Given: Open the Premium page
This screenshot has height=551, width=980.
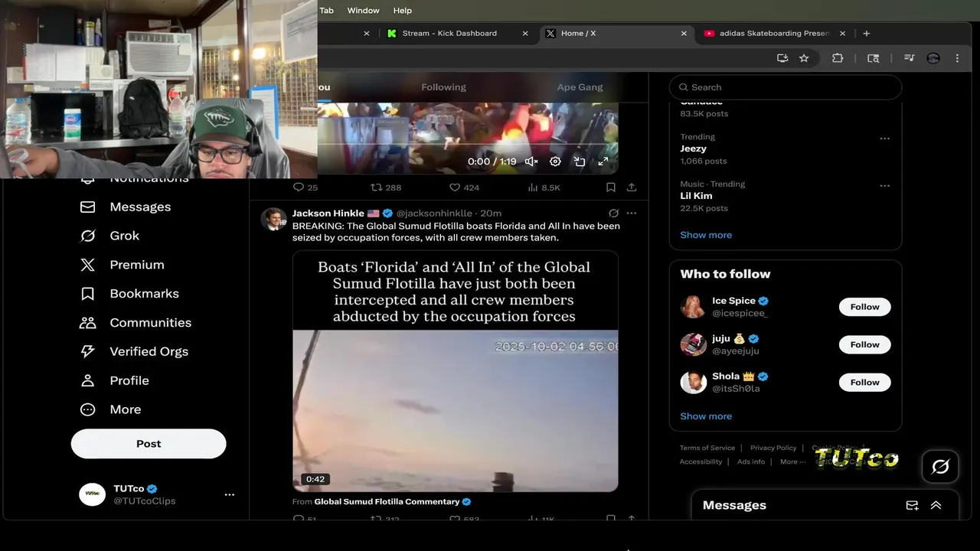Looking at the screenshot, I should pos(122,265).
